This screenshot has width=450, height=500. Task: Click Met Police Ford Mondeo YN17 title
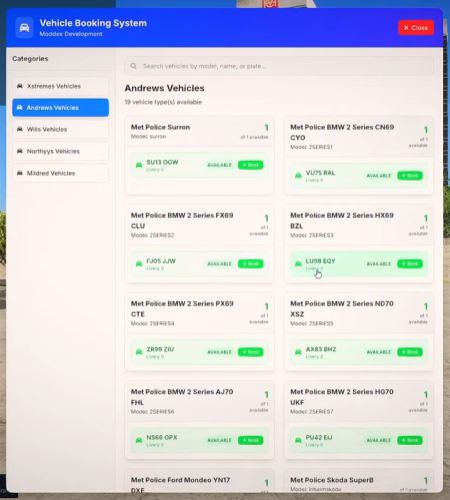[180, 484]
